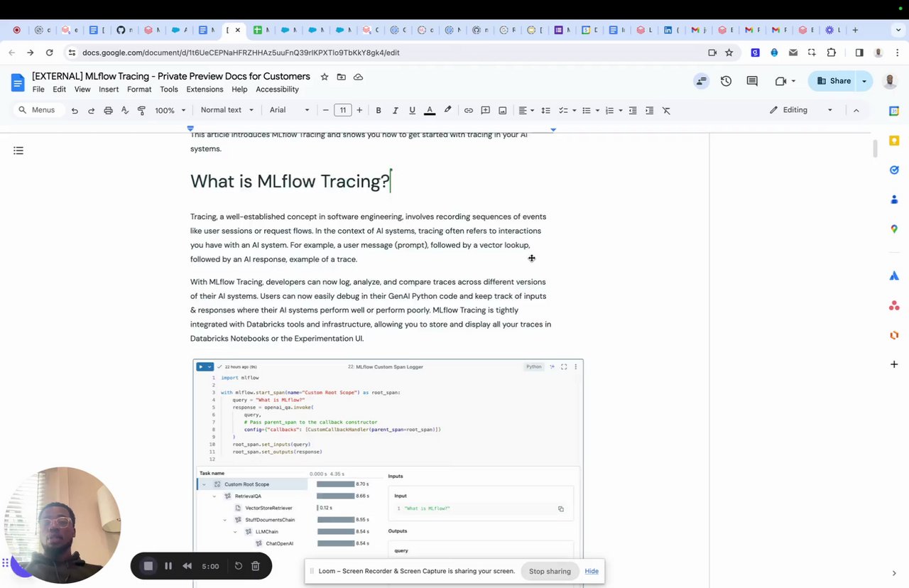
Task: Restart the Loom recording
Action: pyautogui.click(x=239, y=566)
